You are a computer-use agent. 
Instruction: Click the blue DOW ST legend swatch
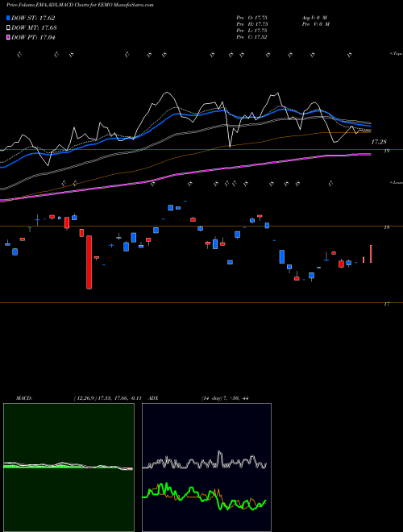click(9, 18)
